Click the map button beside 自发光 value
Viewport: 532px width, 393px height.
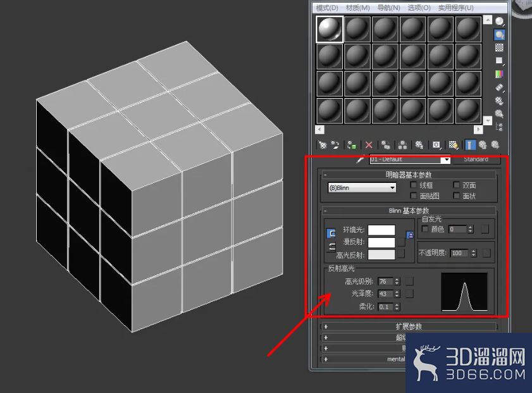pos(485,230)
